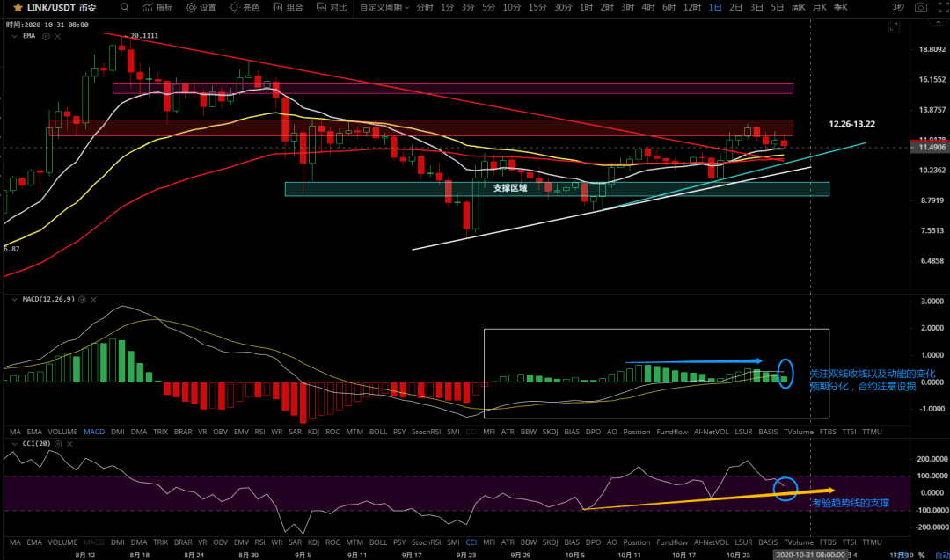
Task: Open the 对比 compare tool
Action: click(x=332, y=7)
